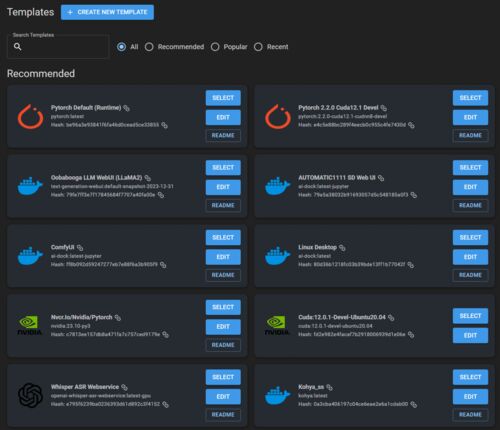The width and height of the screenshot is (500, 430).
Task: Select the Recommended radio filter
Action: click(x=149, y=47)
